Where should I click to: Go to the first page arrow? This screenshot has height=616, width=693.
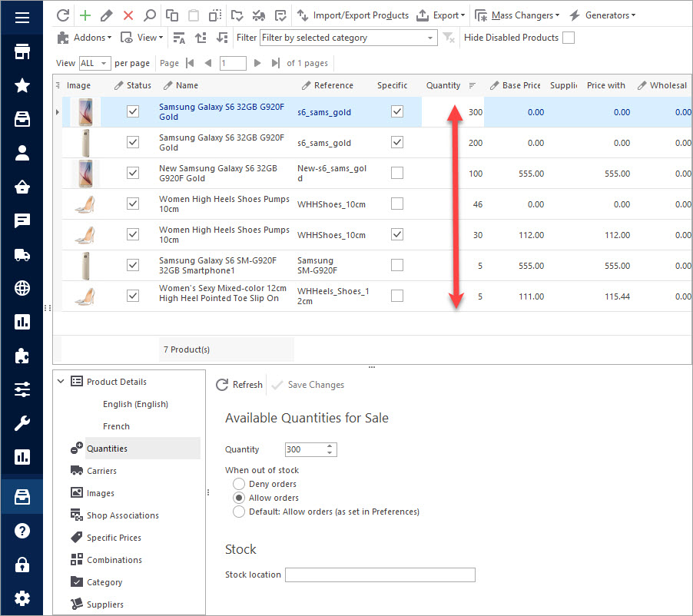point(190,63)
